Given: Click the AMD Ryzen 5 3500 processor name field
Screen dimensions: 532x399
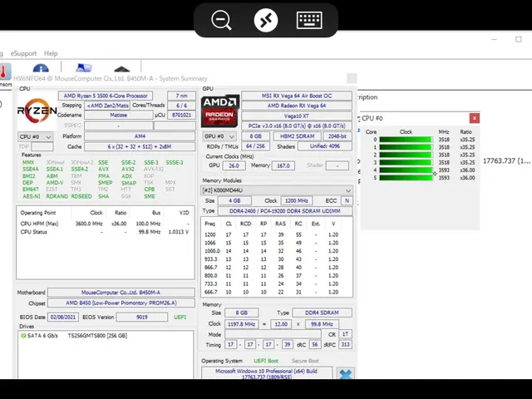Looking at the screenshot, I should pos(106,96).
